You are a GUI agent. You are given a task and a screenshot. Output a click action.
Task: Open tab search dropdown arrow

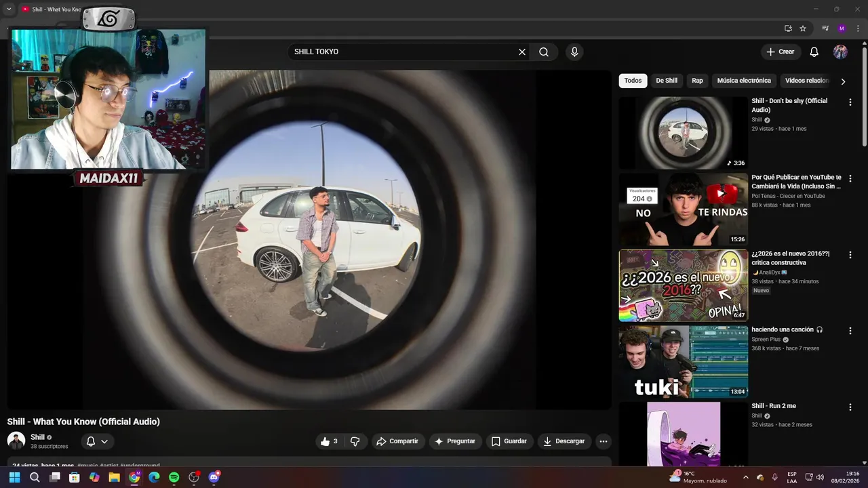click(x=9, y=9)
